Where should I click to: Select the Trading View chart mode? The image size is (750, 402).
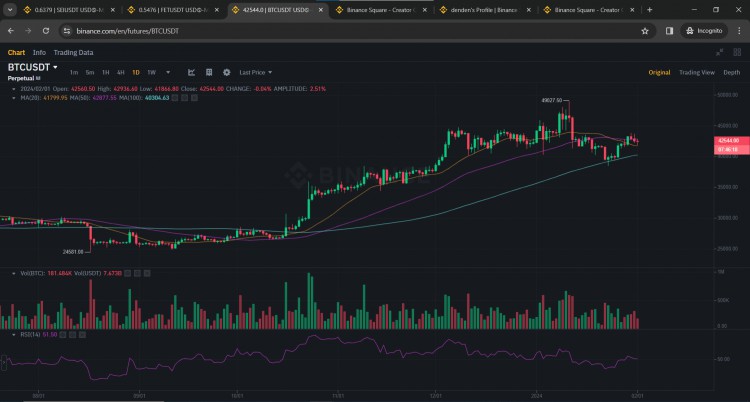tap(697, 72)
